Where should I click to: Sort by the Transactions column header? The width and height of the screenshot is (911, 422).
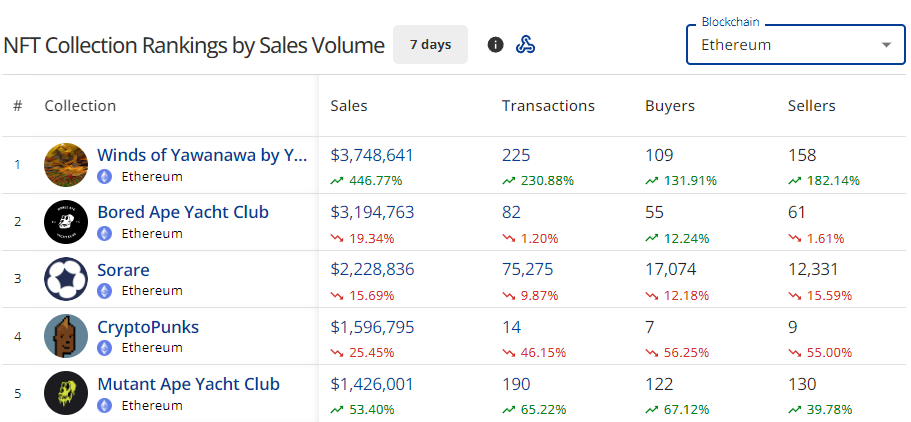pos(548,106)
